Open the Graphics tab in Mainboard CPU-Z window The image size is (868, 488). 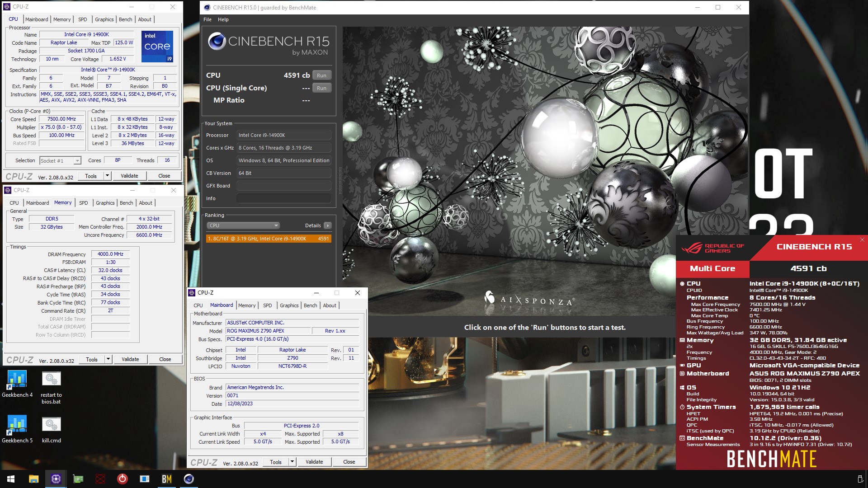(x=289, y=305)
